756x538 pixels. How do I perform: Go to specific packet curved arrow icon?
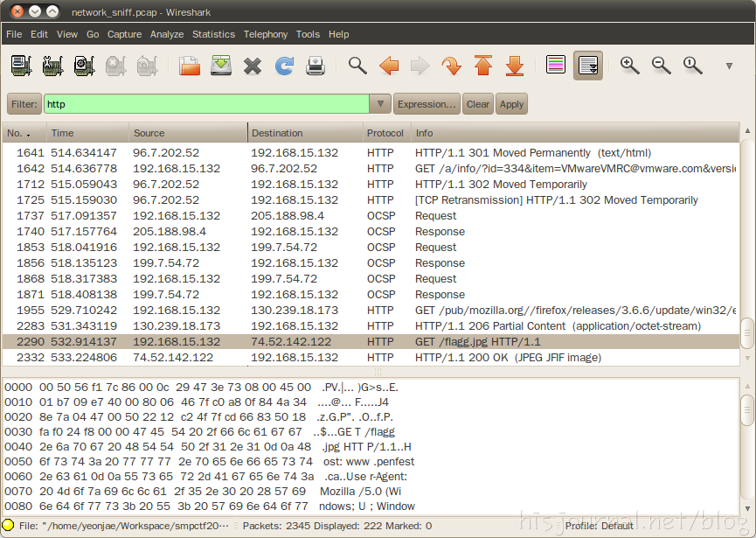point(451,66)
